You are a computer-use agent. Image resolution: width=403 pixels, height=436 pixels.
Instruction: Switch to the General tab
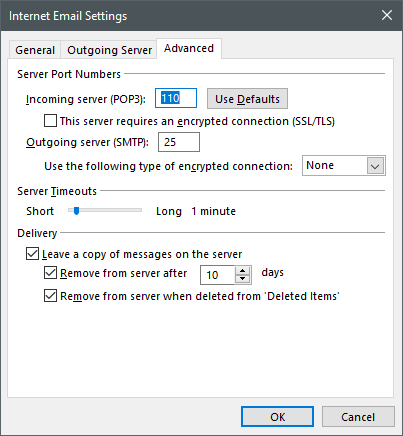point(35,50)
